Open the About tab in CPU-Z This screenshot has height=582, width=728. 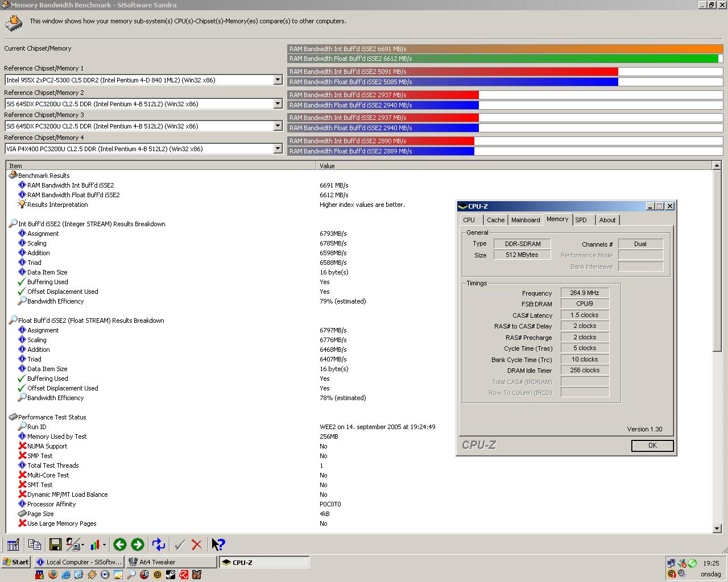click(x=607, y=221)
